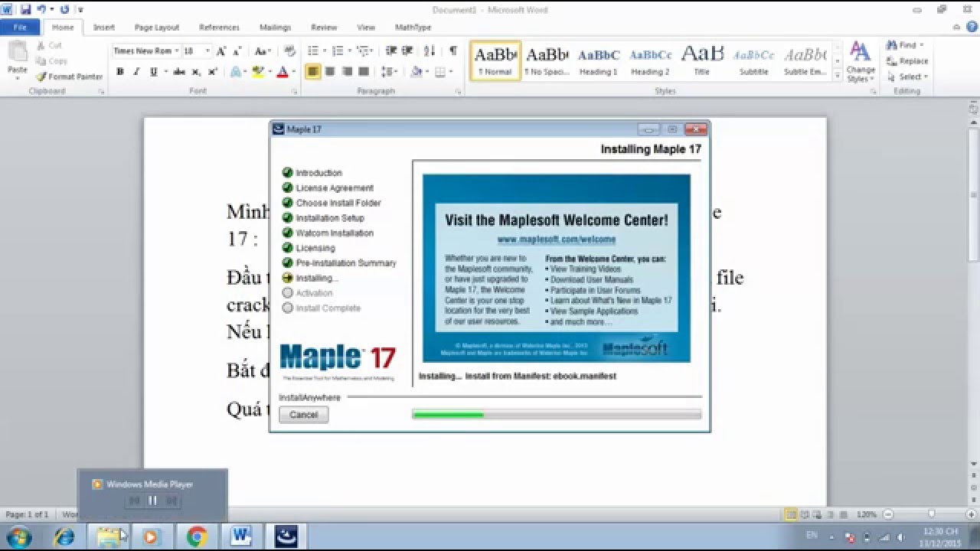Expand the Styles gallery More arrow
The image size is (980, 551).
pyautogui.click(x=838, y=75)
